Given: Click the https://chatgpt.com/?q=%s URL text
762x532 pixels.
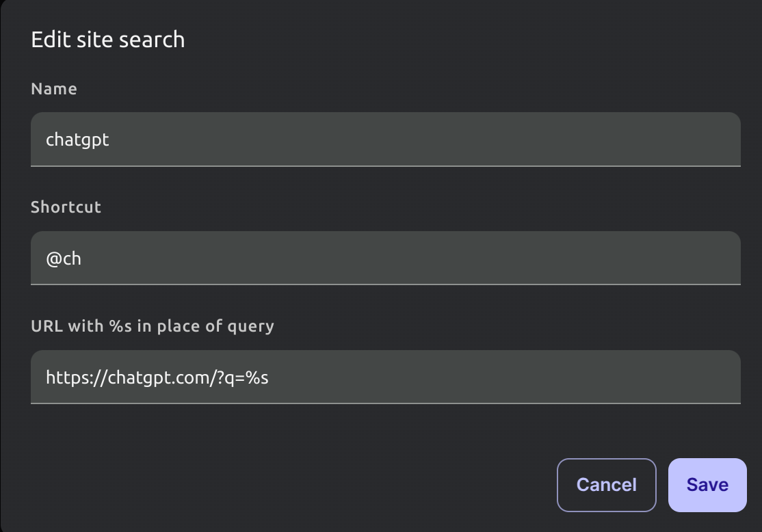Looking at the screenshot, I should 157,377.
